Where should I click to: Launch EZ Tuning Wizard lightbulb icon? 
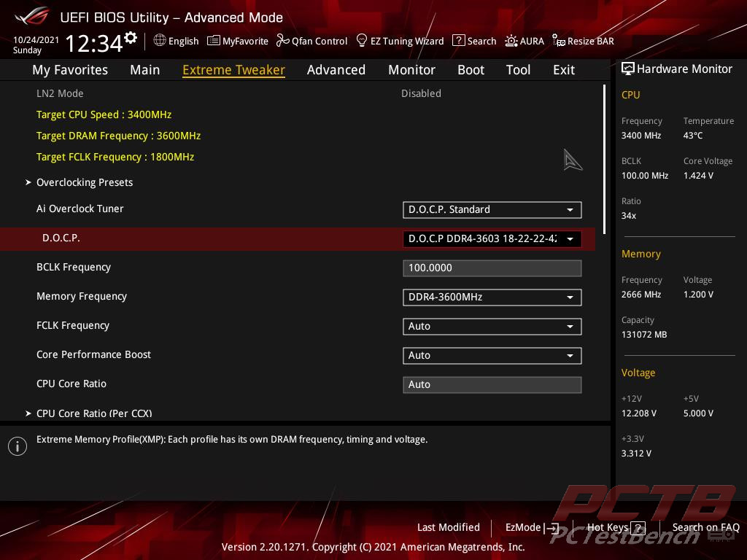pos(362,41)
